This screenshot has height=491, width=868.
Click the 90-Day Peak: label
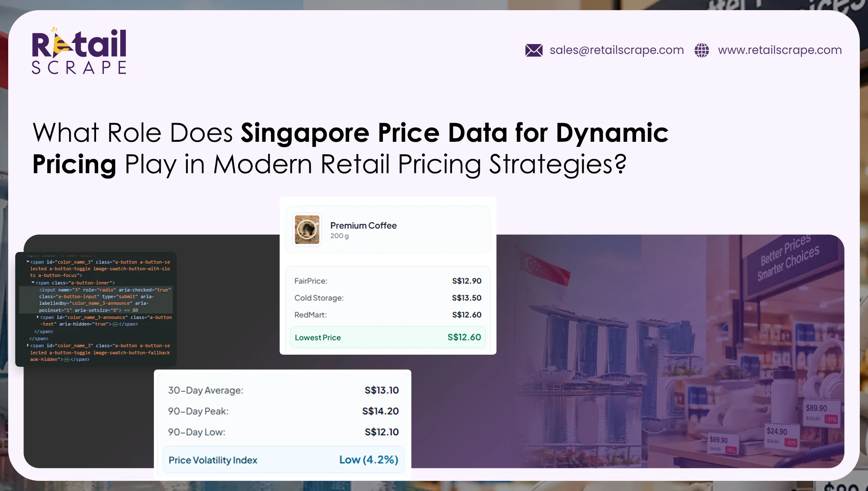(x=198, y=411)
